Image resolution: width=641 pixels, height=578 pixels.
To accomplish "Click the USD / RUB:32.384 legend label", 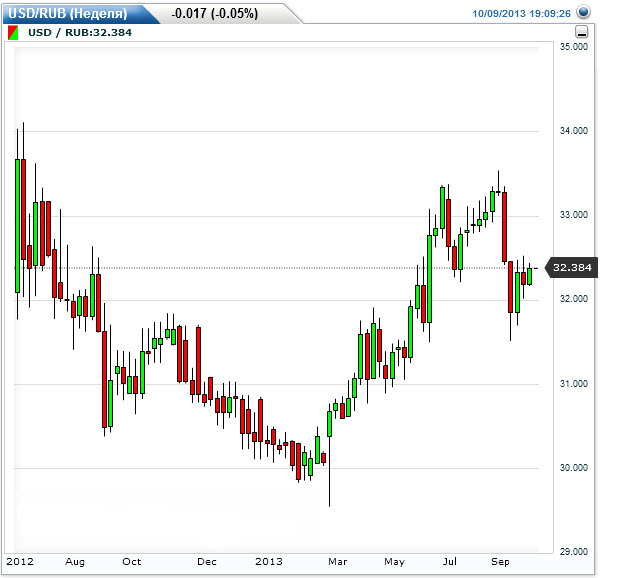I will (x=80, y=33).
